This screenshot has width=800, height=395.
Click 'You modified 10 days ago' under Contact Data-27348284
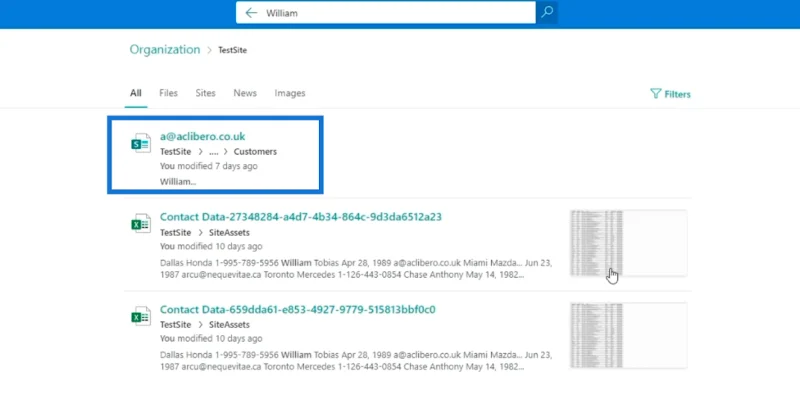[x=211, y=246]
